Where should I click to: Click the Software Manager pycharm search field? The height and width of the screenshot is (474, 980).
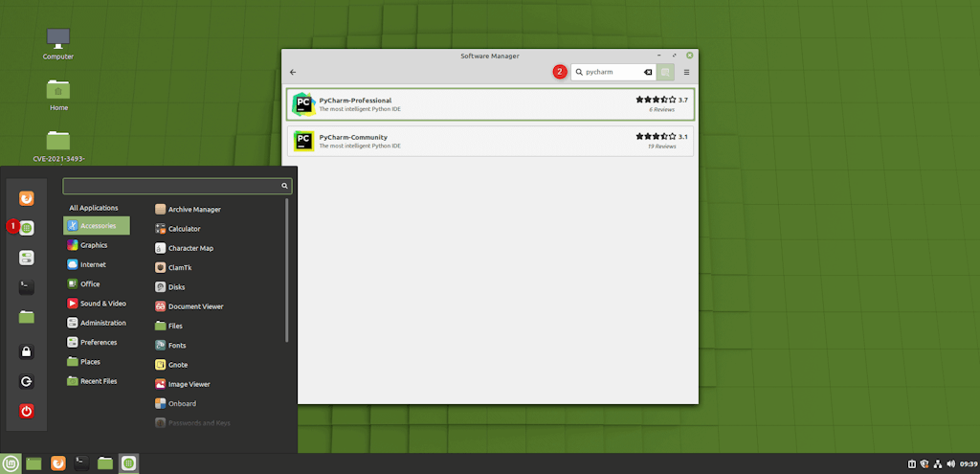coord(613,72)
